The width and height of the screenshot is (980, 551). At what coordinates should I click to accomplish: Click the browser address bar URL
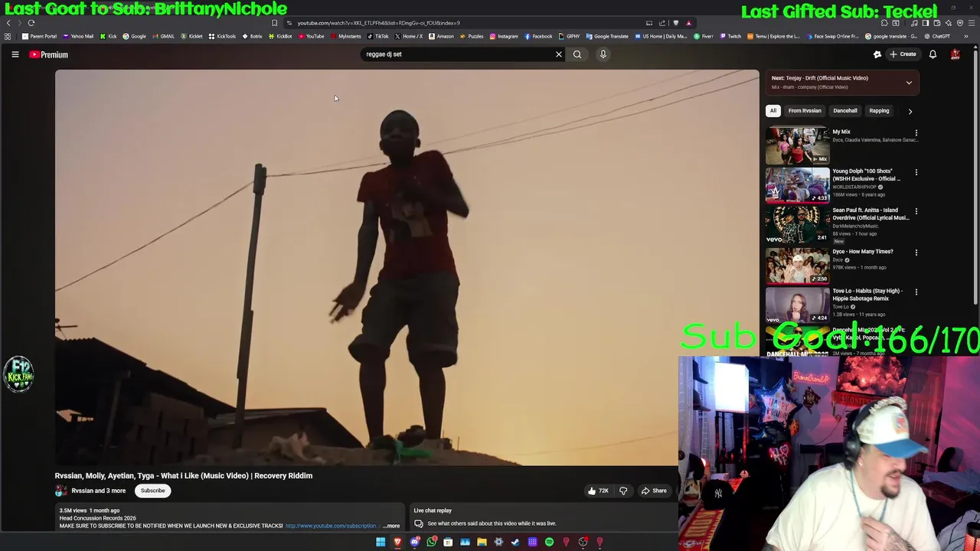379,23
